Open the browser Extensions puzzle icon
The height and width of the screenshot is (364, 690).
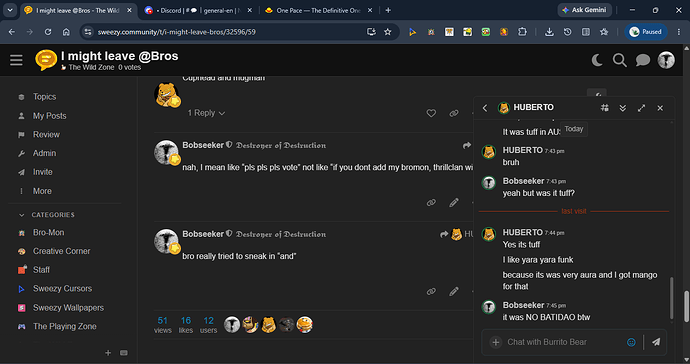point(522,32)
